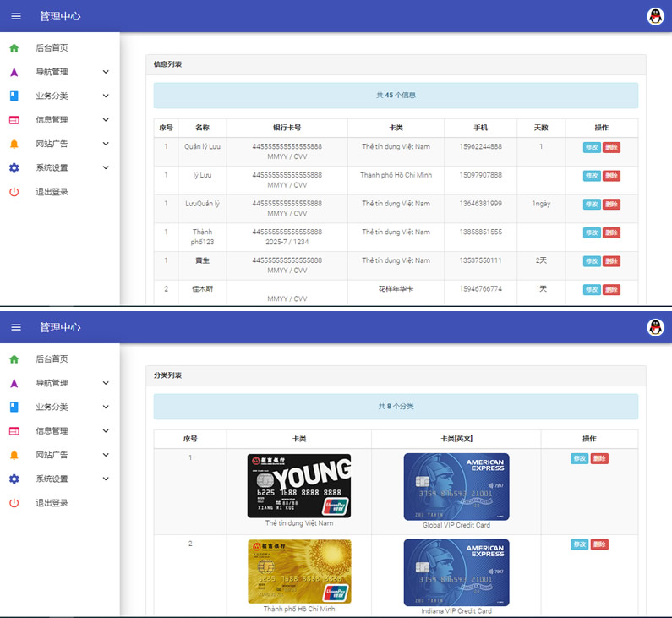Open 后台首页 menu item in the lower sidebar
Screen dimensions: 672x618
(52, 359)
